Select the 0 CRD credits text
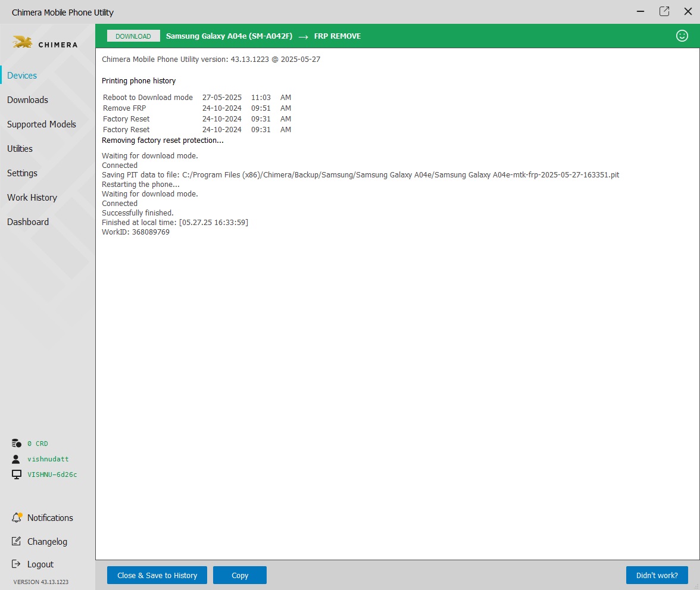The width and height of the screenshot is (700, 590). tap(37, 444)
